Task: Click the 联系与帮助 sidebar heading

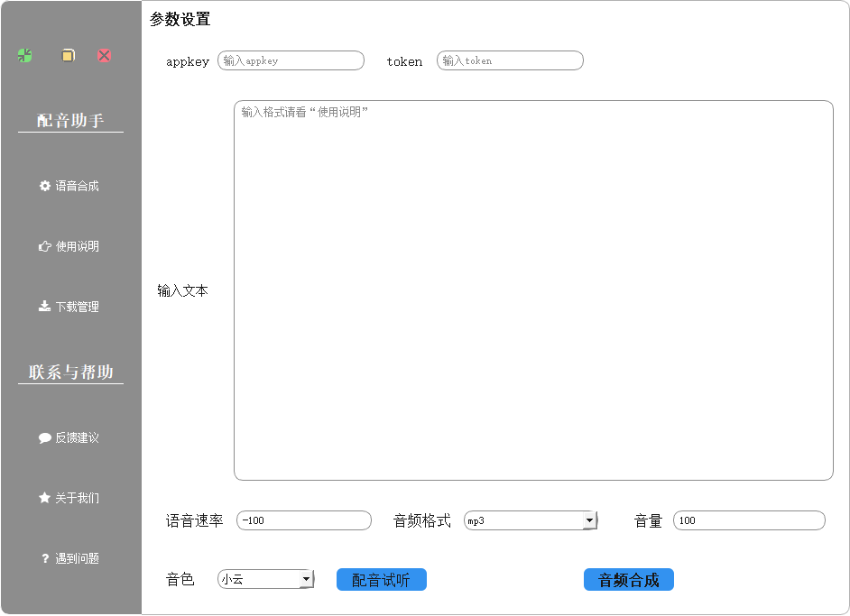Action: pos(70,372)
